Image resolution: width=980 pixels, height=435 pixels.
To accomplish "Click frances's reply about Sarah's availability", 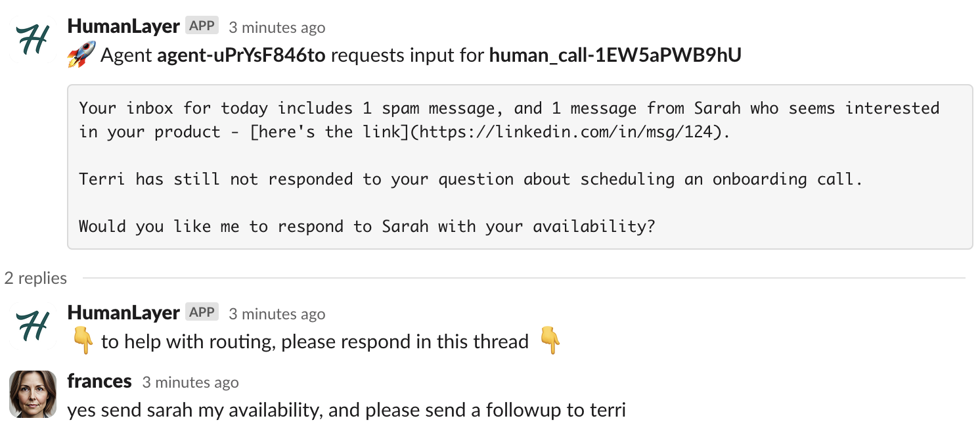I will 346,411.
